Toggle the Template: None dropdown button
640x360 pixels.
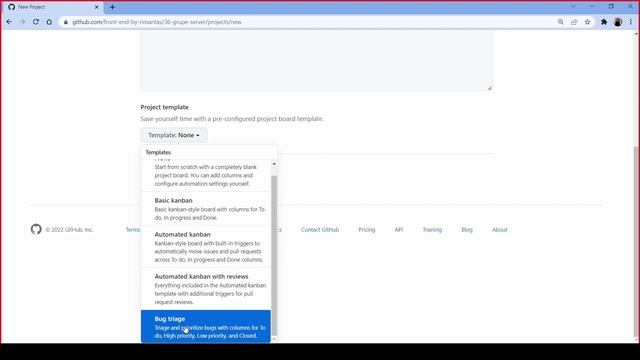point(174,135)
